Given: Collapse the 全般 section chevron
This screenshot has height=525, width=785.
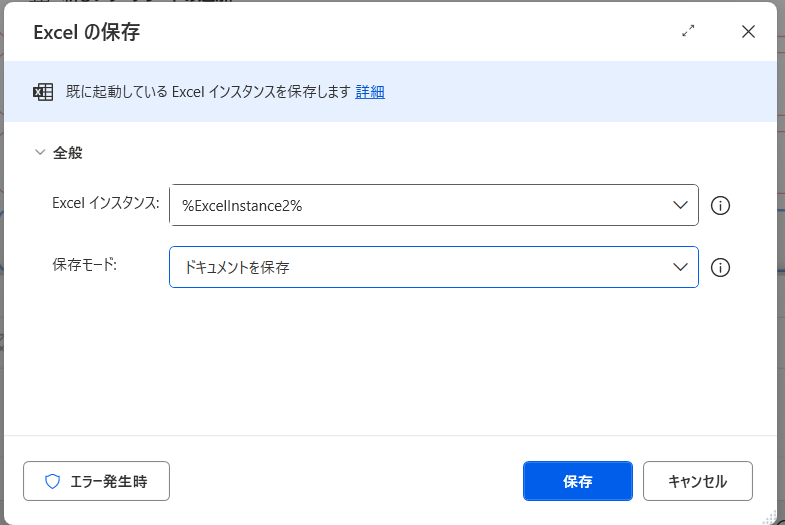Looking at the screenshot, I should point(40,153).
